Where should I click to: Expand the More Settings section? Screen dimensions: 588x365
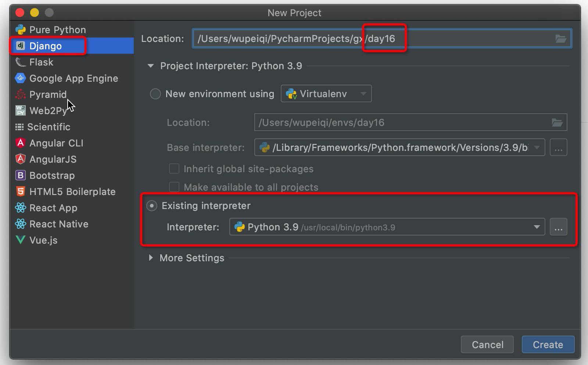click(151, 258)
